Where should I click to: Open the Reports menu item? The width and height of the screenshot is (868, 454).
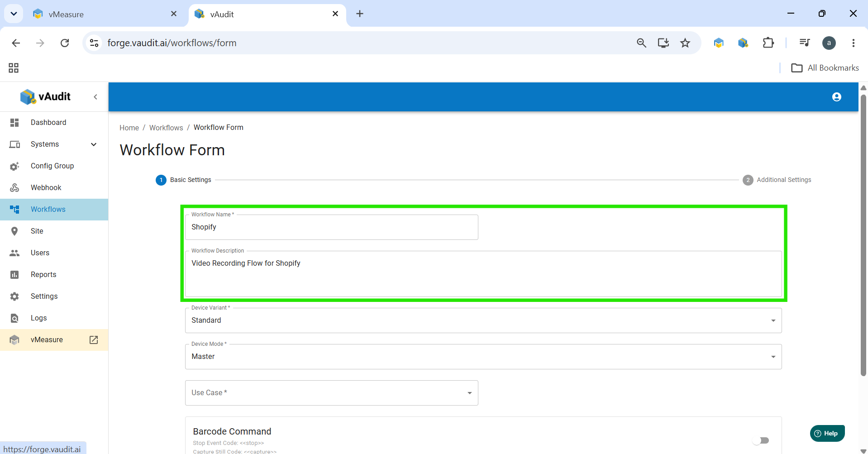point(54,275)
